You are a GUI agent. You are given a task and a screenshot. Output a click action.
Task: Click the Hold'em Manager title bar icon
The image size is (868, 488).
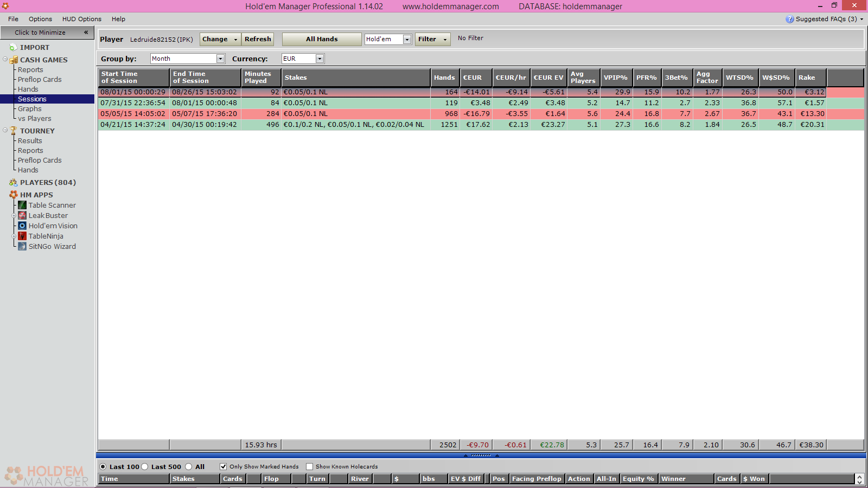pyautogui.click(x=5, y=6)
